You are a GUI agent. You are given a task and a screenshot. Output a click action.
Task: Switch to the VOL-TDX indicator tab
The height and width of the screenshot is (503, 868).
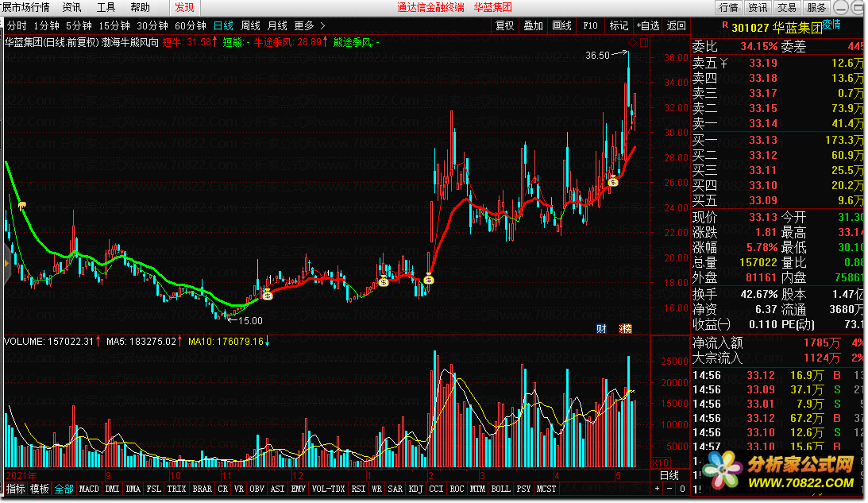pyautogui.click(x=328, y=489)
